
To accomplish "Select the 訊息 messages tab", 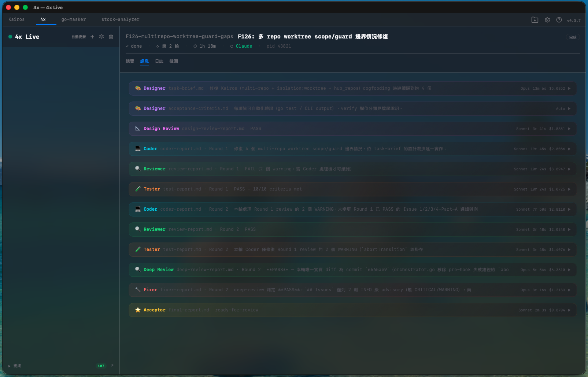I will click(145, 61).
